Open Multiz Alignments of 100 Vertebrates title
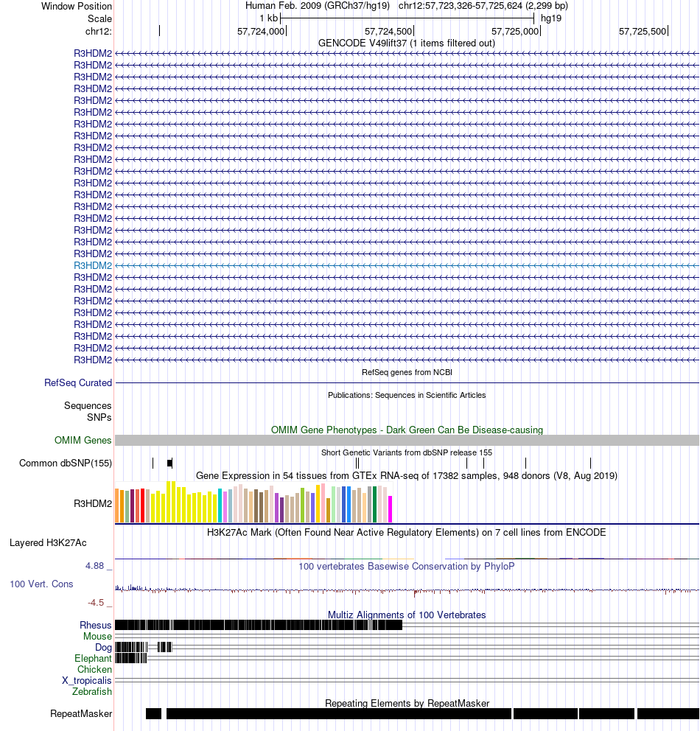 [407, 615]
